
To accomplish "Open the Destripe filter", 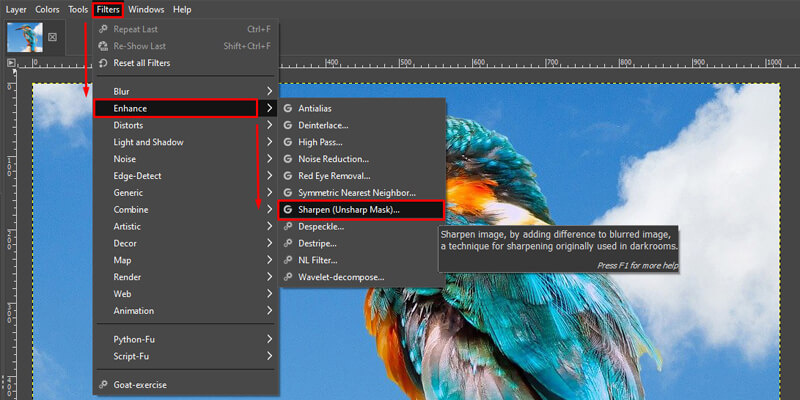I will point(362,243).
